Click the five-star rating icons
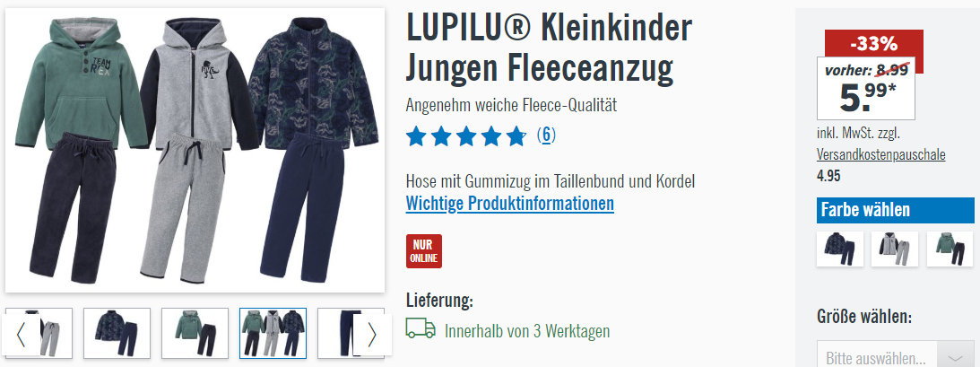The image size is (980, 367). [x=467, y=135]
